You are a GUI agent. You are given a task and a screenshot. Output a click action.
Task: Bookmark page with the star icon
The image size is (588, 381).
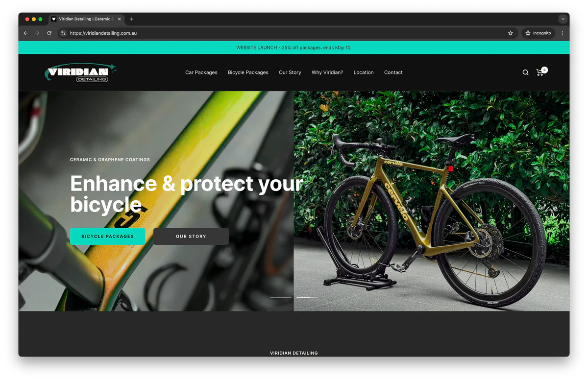511,33
